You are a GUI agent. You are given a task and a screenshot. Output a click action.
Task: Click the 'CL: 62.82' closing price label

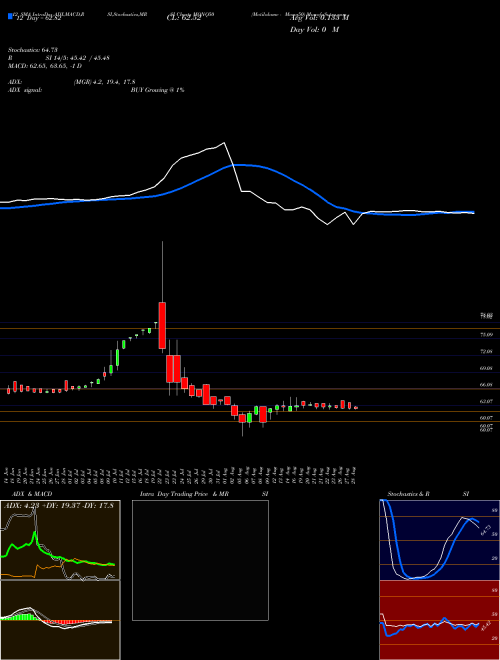(184, 18)
